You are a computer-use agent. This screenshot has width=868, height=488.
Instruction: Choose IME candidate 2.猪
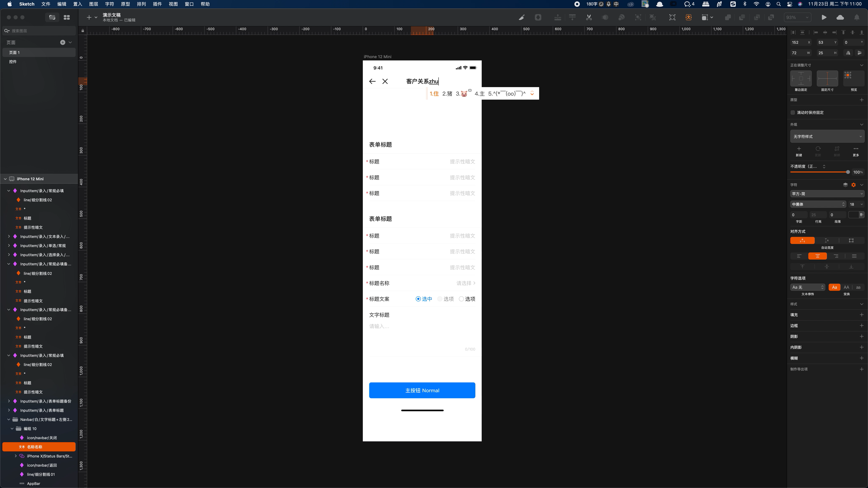[447, 94]
